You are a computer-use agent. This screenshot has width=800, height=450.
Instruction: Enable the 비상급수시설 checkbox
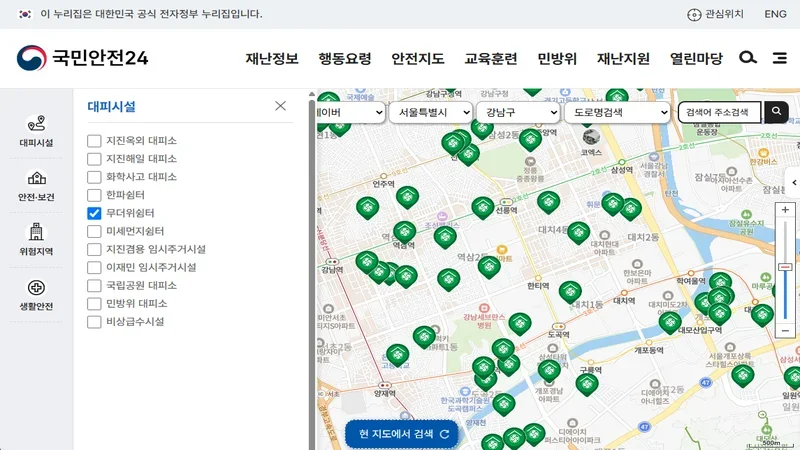(x=94, y=322)
